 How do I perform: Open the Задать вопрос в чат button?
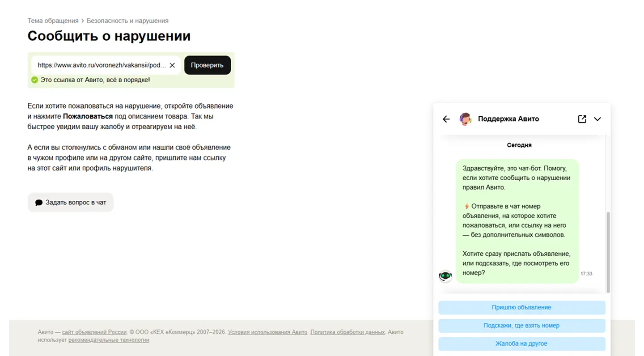tap(71, 202)
